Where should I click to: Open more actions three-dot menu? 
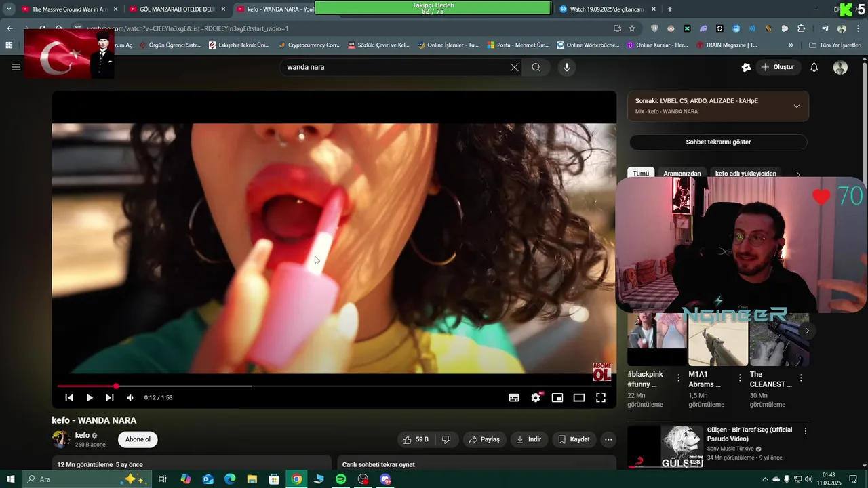pyautogui.click(x=608, y=440)
